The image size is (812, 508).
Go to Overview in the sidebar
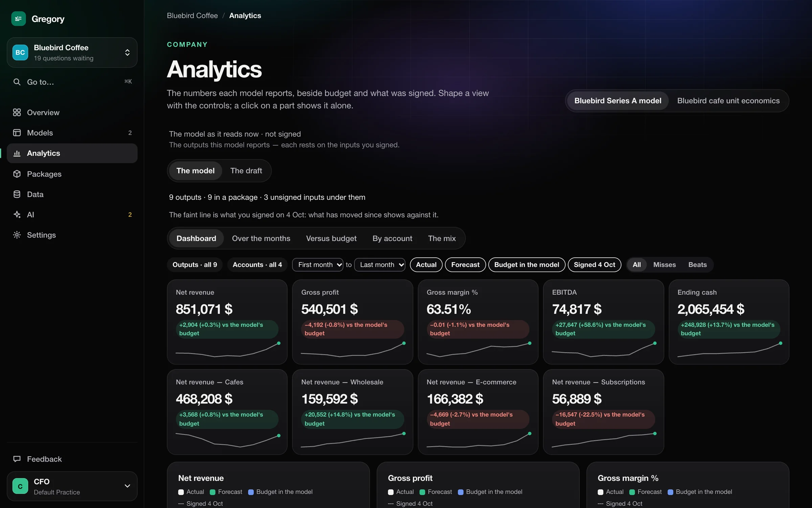pyautogui.click(x=72, y=112)
